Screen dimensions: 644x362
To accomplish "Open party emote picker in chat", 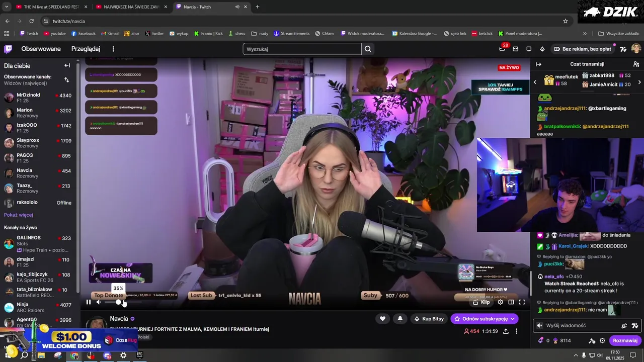I will (624, 325).
